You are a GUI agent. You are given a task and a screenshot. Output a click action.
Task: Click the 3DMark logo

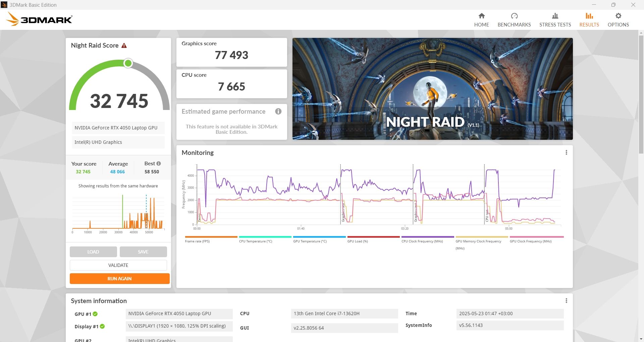tap(40, 19)
